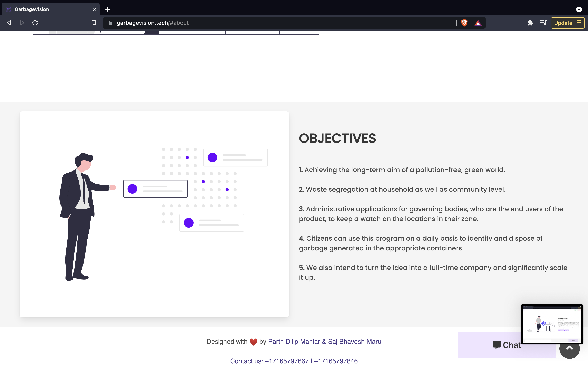The width and height of the screenshot is (588, 367).
Task: Open the extensions puzzle icon
Action: [x=530, y=23]
